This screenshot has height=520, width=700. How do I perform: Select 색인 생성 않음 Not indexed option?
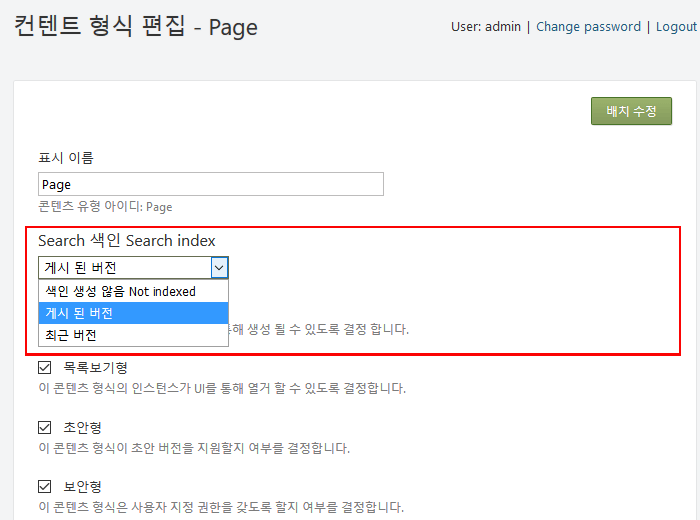[133, 291]
